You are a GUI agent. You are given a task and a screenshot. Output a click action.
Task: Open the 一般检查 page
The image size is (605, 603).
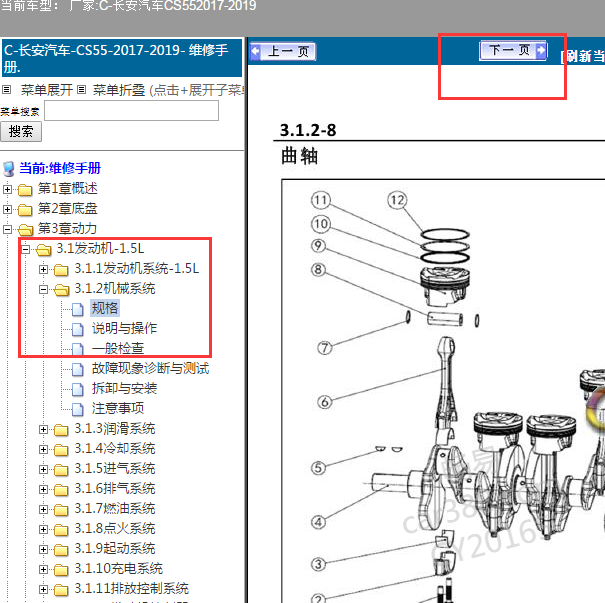[118, 348]
